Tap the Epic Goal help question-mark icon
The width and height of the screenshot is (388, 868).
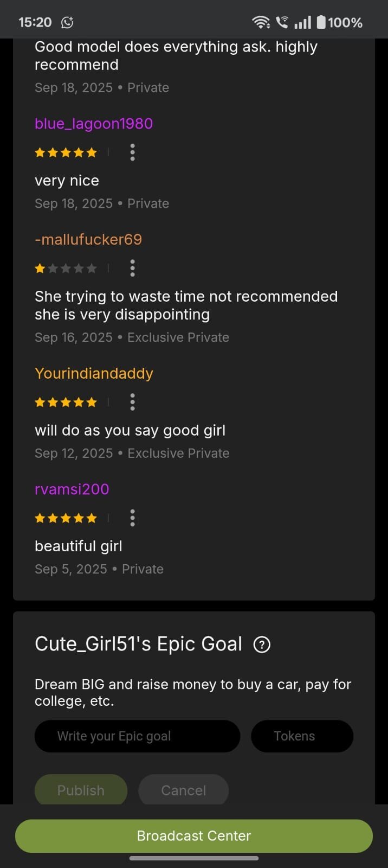point(262,644)
